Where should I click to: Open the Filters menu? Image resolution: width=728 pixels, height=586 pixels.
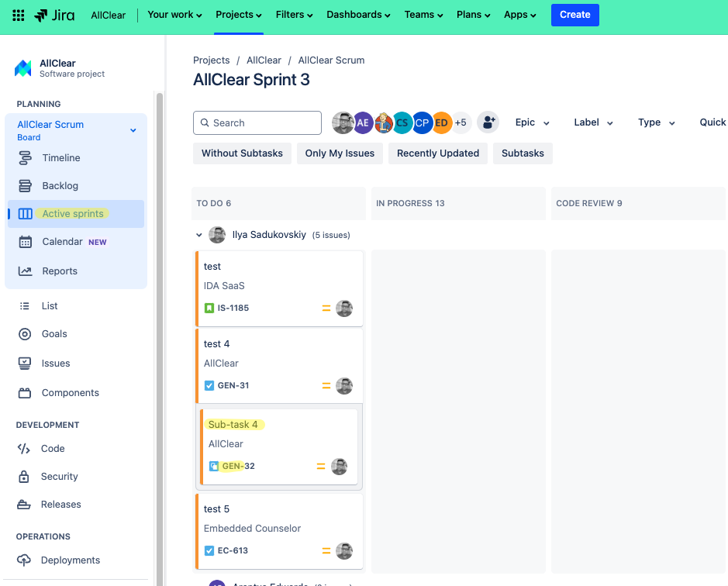(x=293, y=14)
